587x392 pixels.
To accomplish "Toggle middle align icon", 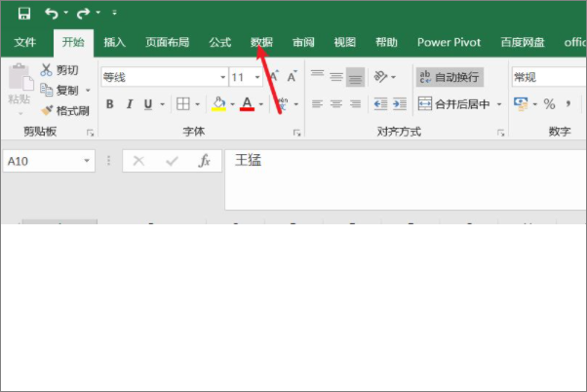I will click(x=336, y=77).
